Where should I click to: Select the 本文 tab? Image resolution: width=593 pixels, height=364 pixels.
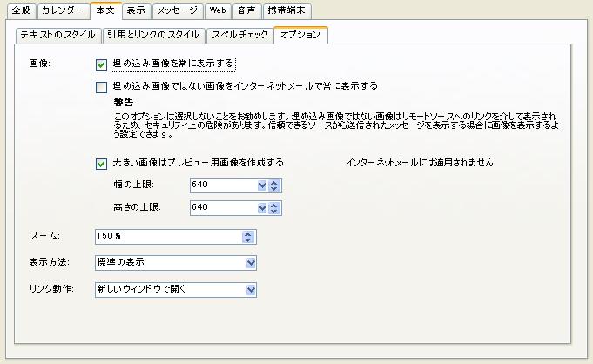point(105,10)
